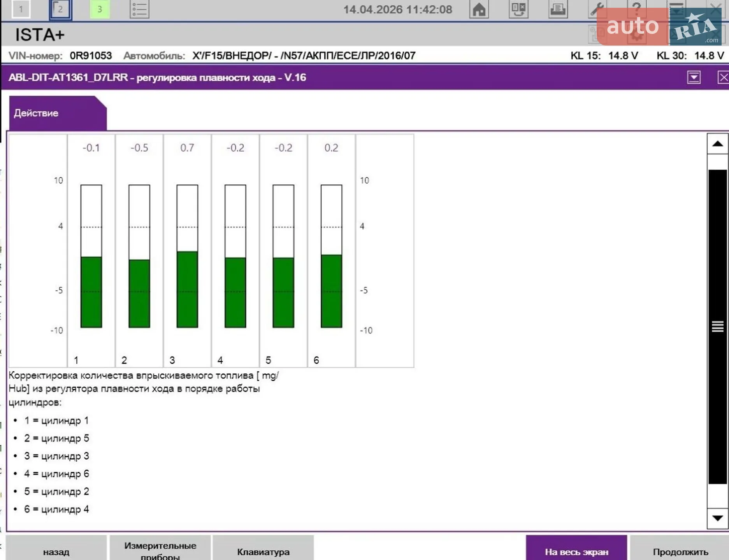Go to the ISTA home screen
Image resolution: width=729 pixels, height=560 pixels.
479,9
